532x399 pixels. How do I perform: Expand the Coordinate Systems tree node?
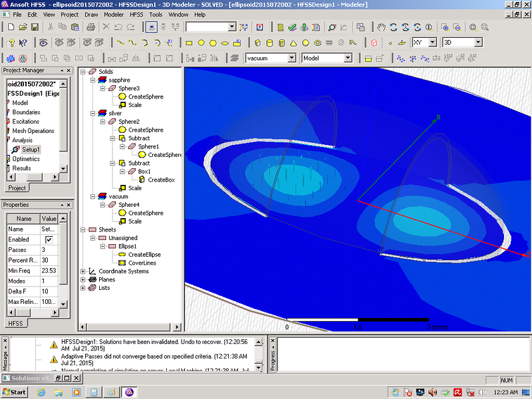pos(83,271)
